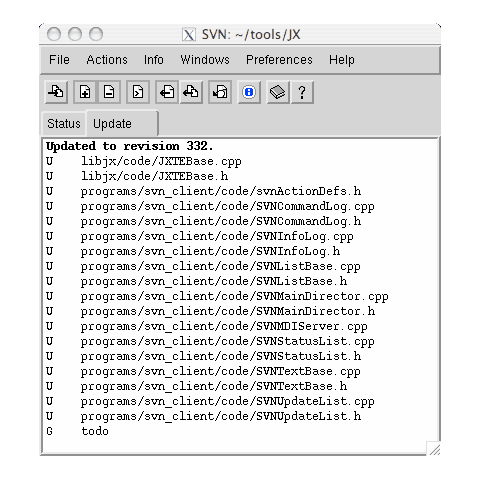Click the window title 'SVN: ~/tools/JX'
This screenshot has width=480, height=480.
pos(251,34)
